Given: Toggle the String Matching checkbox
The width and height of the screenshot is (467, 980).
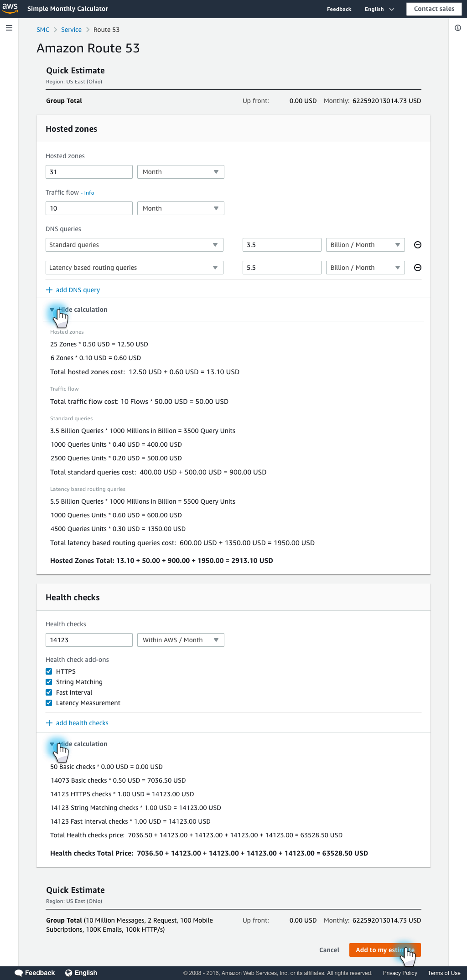Looking at the screenshot, I should [49, 682].
